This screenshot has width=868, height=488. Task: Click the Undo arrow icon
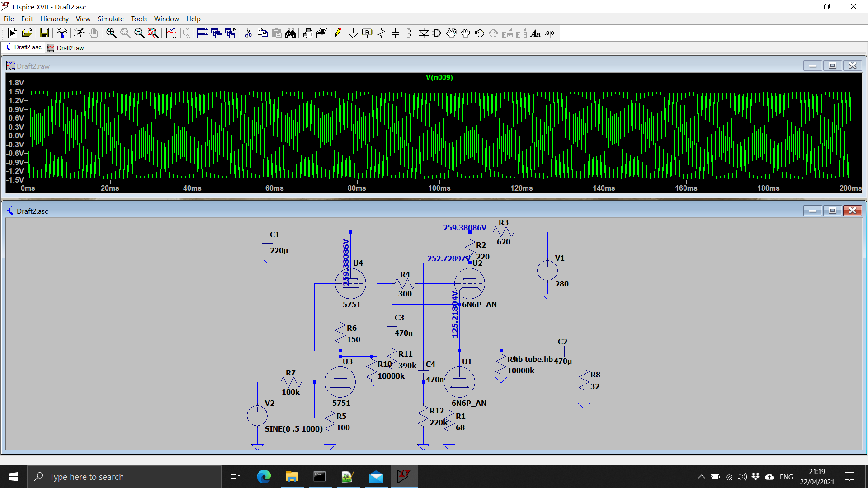tap(480, 33)
